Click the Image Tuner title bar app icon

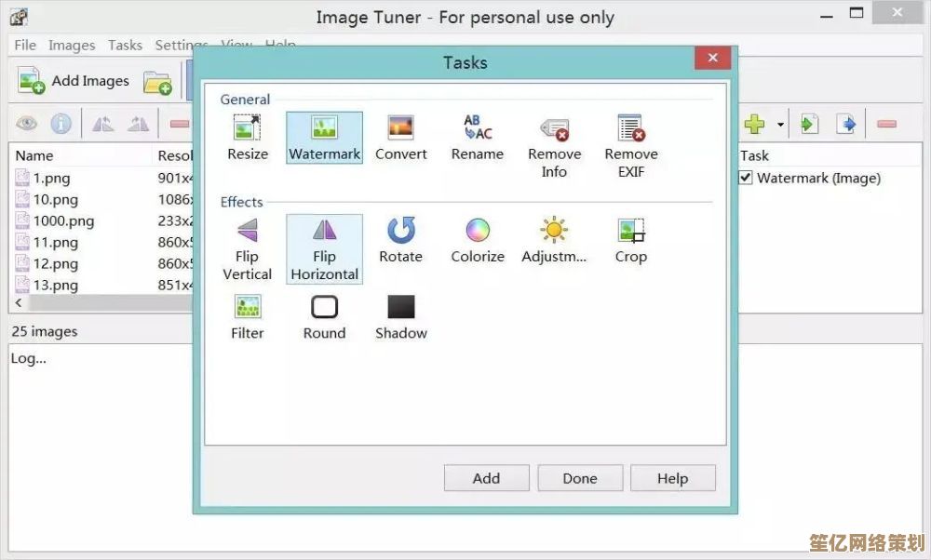click(19, 17)
